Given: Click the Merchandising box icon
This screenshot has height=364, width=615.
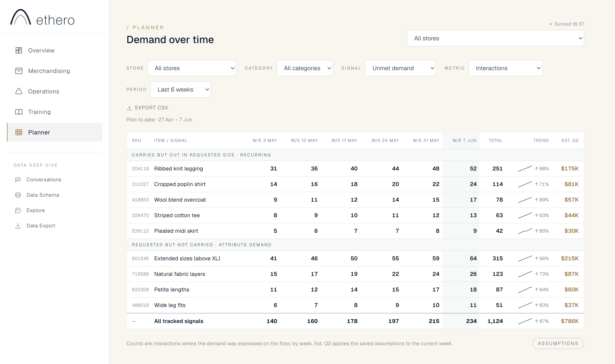Looking at the screenshot, I should [x=19, y=71].
